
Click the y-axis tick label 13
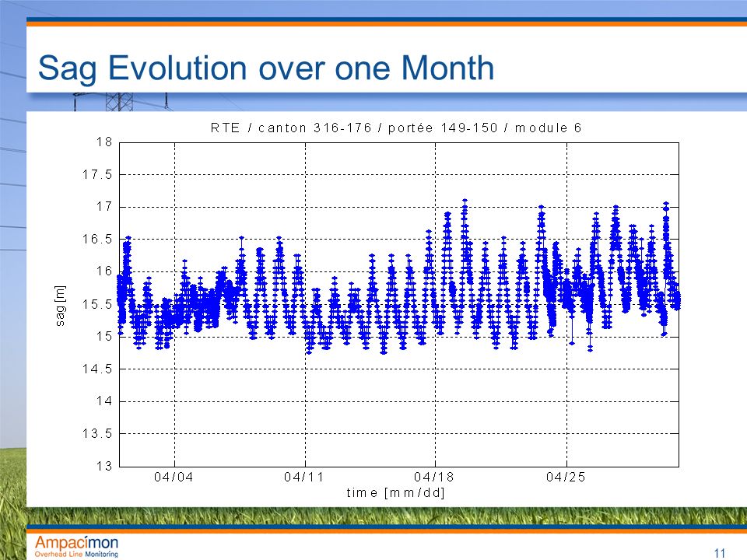click(104, 466)
